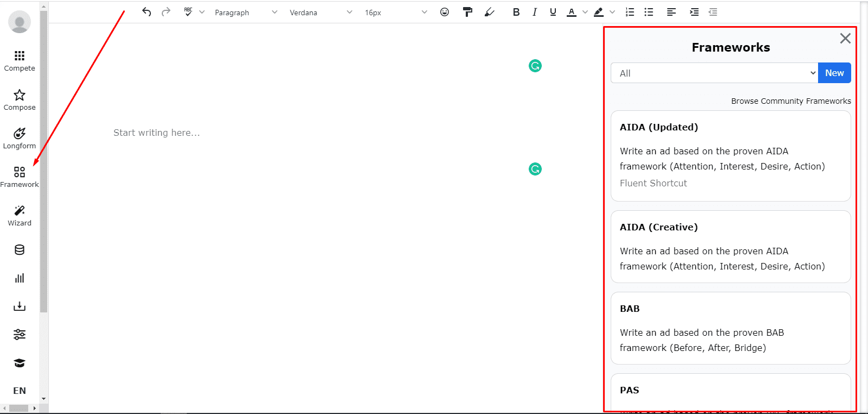Viewport: 868px width, 414px height.
Task: Switch language using the EN selector
Action: 20,391
